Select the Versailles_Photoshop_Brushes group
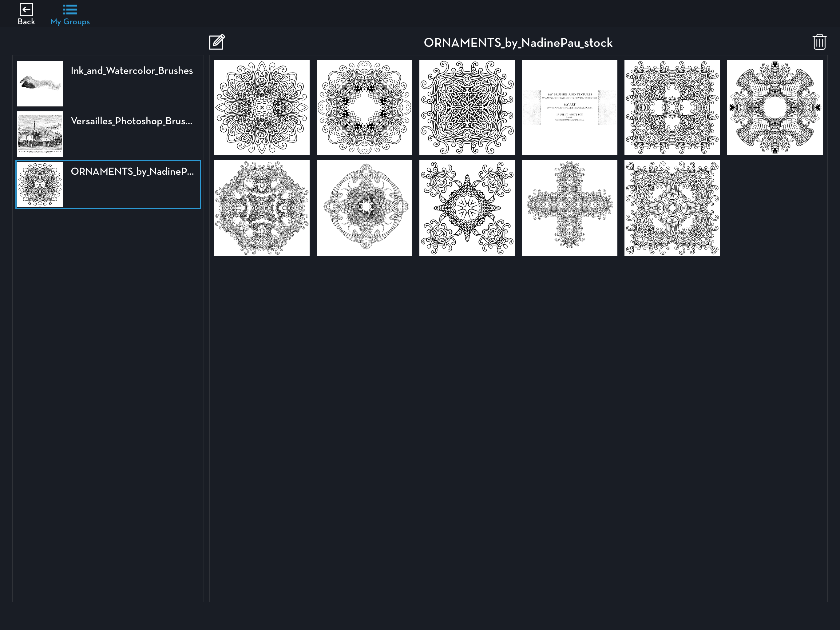This screenshot has width=840, height=630. [131, 122]
